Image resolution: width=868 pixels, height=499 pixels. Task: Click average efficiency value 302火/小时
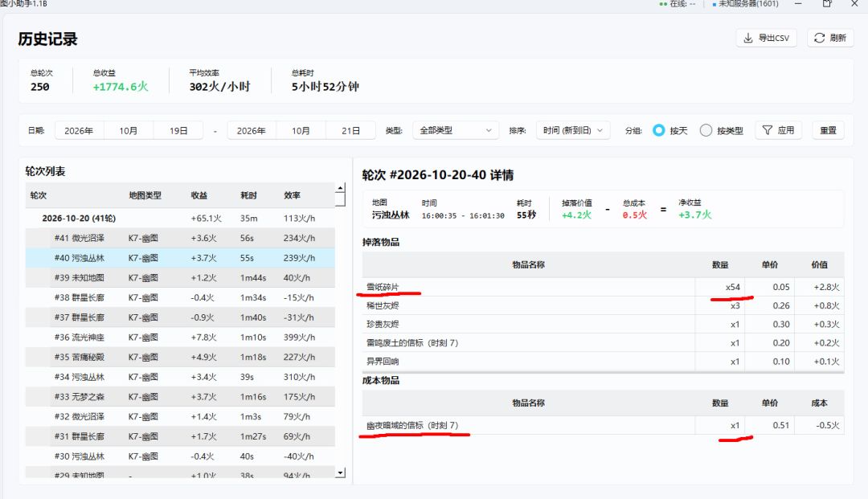[x=219, y=87]
